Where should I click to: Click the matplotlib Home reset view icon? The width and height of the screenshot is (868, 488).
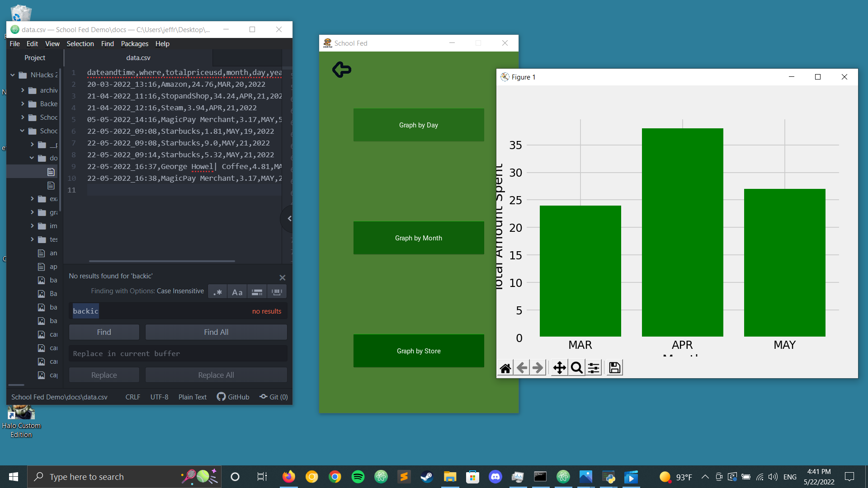(x=505, y=368)
